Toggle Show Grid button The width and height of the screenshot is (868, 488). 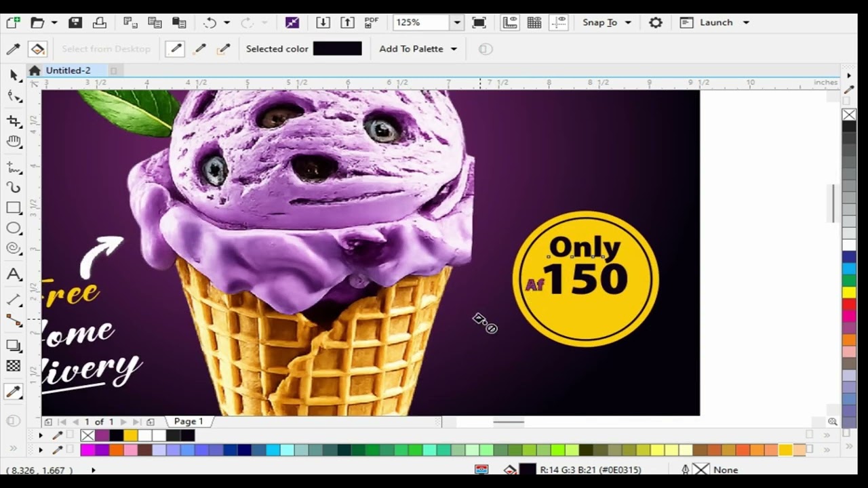(x=534, y=22)
